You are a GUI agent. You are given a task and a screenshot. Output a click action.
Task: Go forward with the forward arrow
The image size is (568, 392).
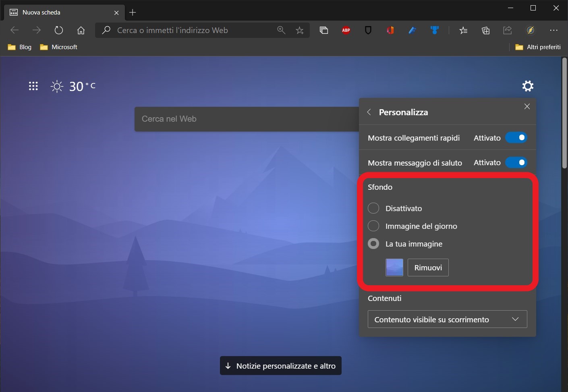pyautogui.click(x=37, y=30)
